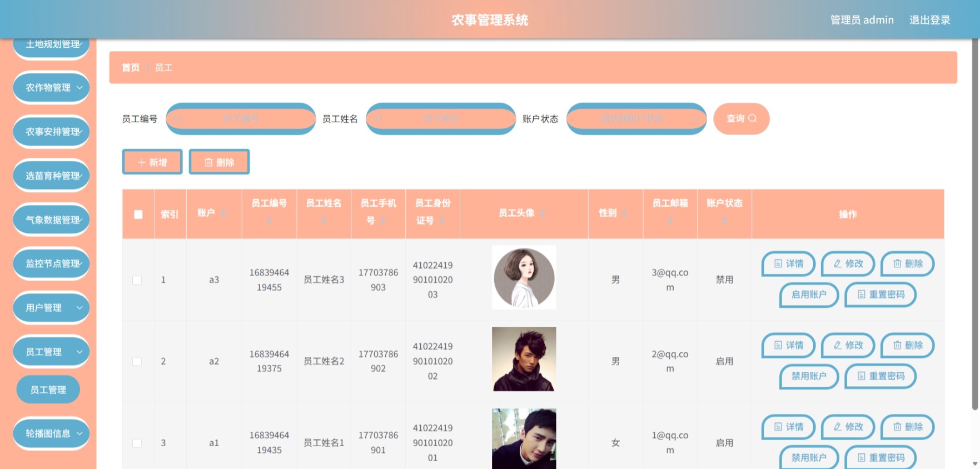
Task: Click 启用账户 for employee a3
Action: click(x=809, y=295)
